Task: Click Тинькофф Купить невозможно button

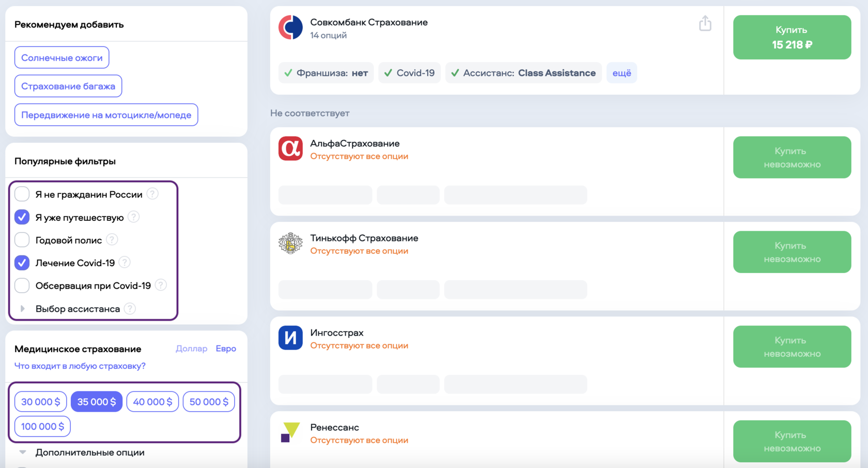Action: point(792,252)
